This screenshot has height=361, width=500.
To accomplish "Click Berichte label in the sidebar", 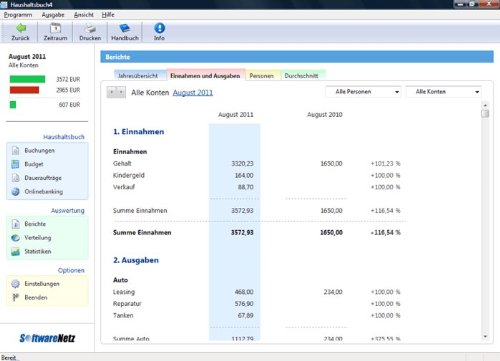I will pyautogui.click(x=35, y=224).
